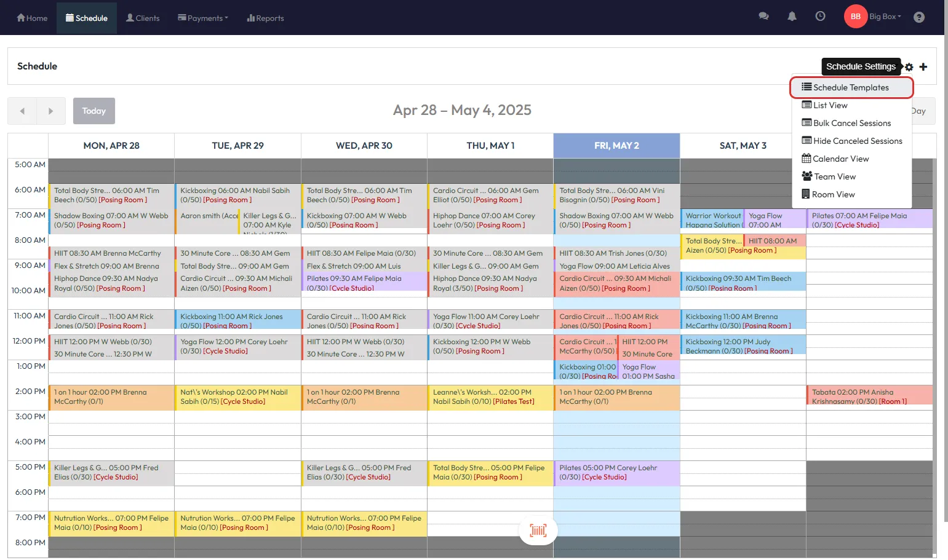Click the Today button
This screenshot has height=560, width=948.
tap(94, 111)
